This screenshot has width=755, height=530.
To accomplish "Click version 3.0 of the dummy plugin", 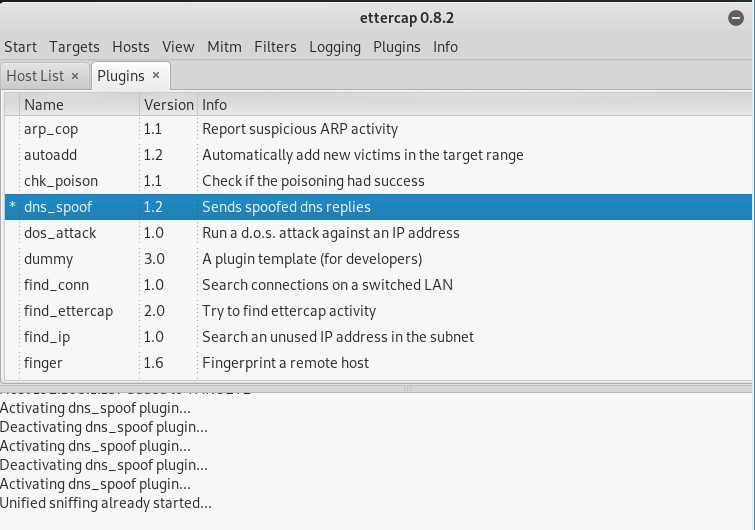I will [x=154, y=259].
